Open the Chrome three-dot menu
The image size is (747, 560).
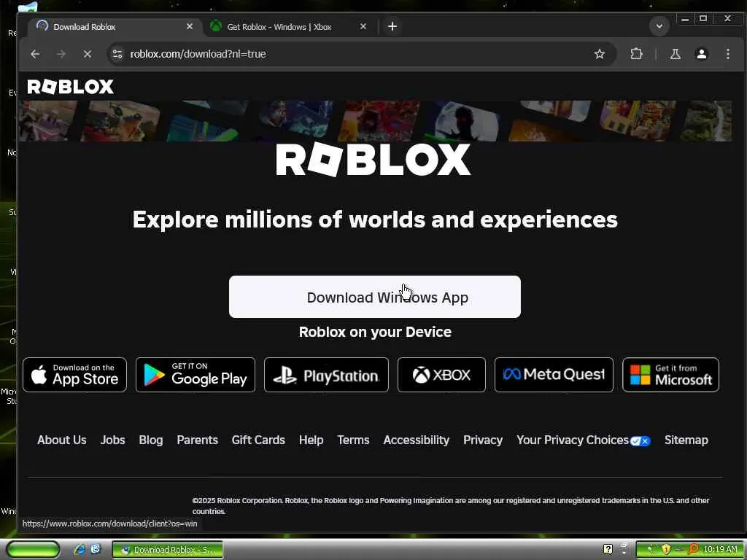tap(727, 54)
